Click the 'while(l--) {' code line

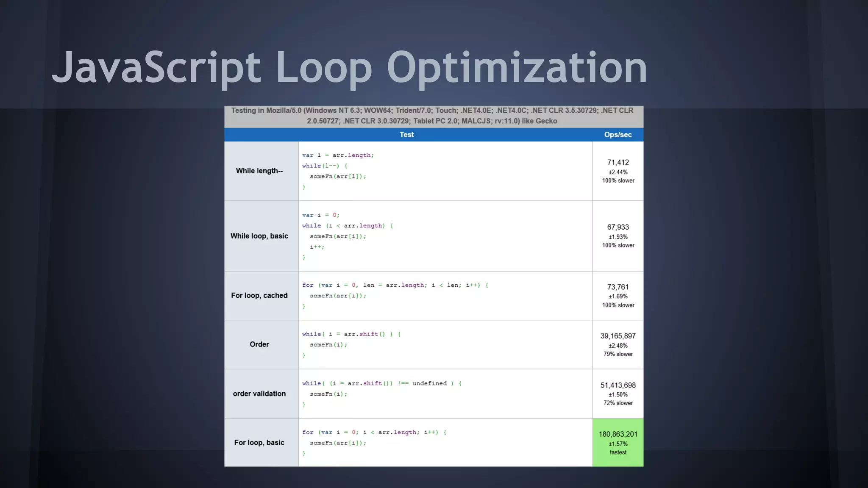click(325, 166)
